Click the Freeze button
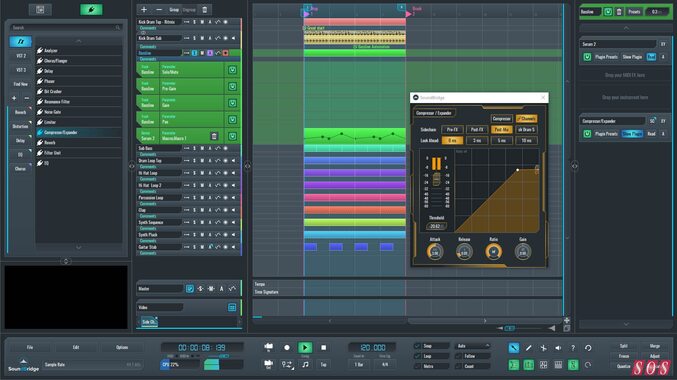677x380 pixels. 623,356
